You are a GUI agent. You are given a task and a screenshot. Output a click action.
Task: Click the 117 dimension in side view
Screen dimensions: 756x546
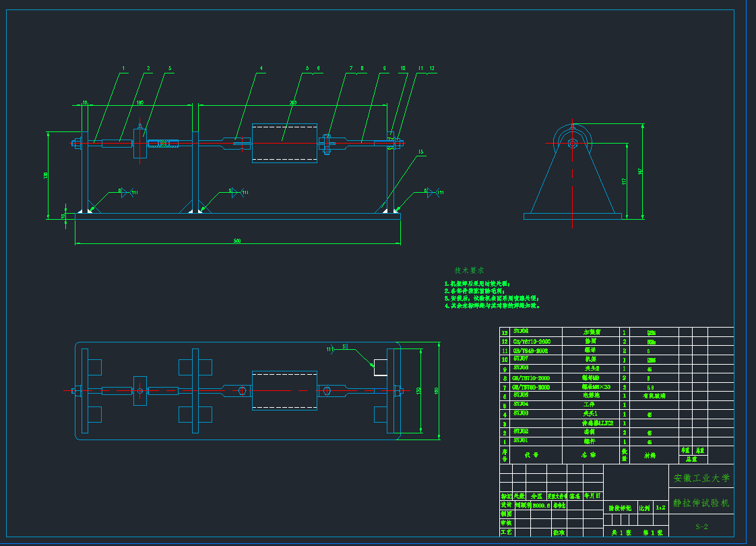point(625,181)
